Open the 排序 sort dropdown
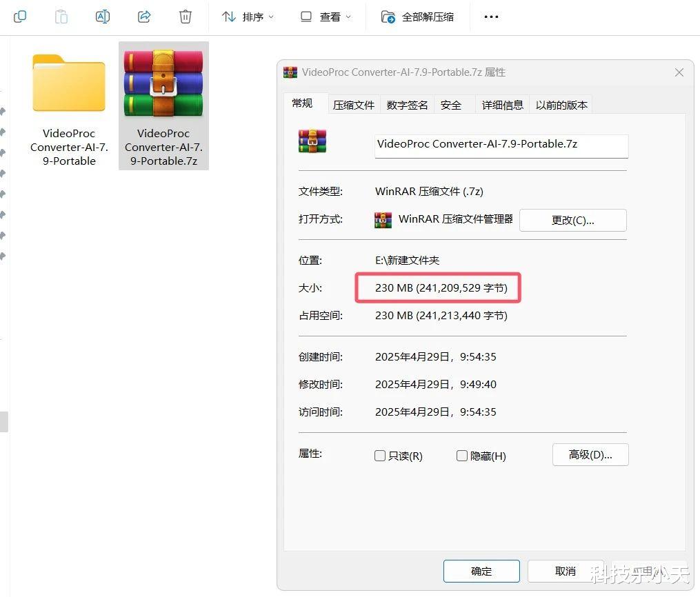This screenshot has height=597, width=700. [x=248, y=17]
